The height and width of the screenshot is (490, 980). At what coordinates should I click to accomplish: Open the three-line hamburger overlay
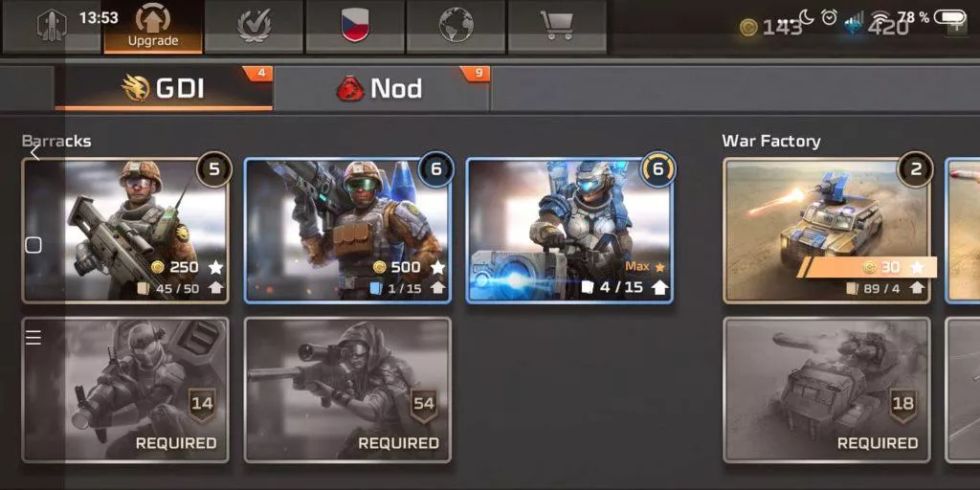(33, 338)
